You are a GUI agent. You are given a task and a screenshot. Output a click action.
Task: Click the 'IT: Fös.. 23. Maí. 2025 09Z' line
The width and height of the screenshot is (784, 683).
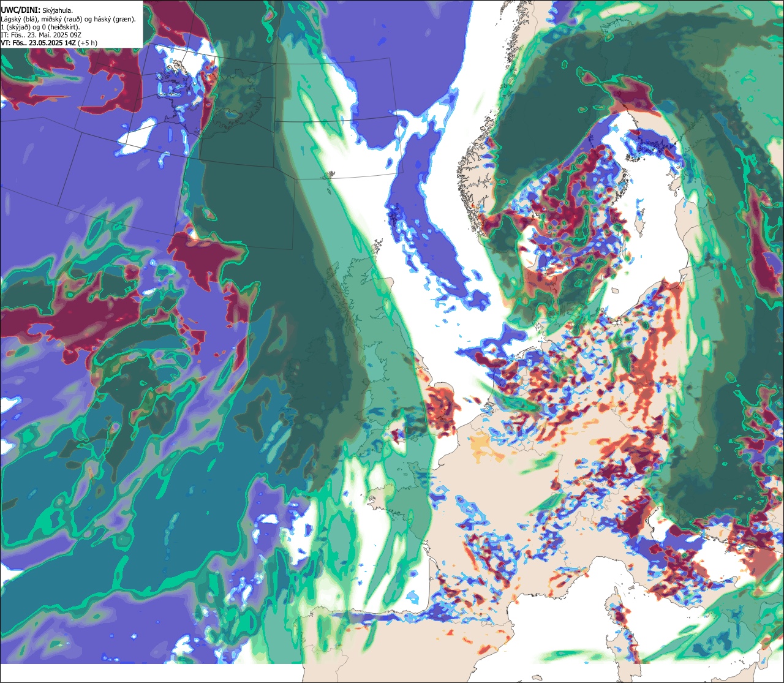coord(40,35)
